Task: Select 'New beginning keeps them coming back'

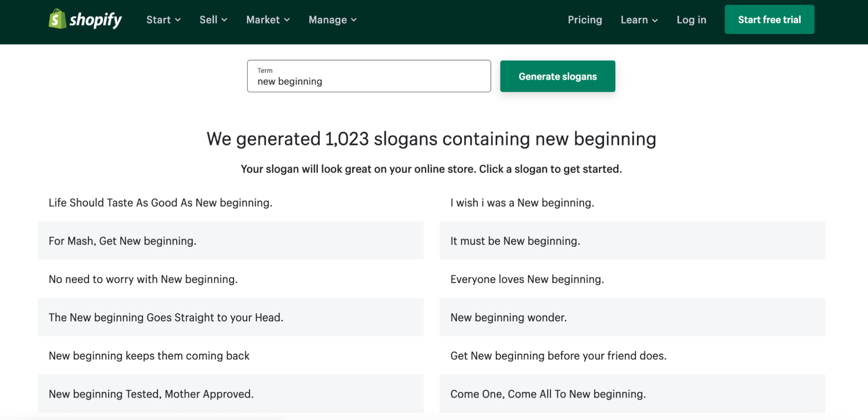Action: point(231,355)
